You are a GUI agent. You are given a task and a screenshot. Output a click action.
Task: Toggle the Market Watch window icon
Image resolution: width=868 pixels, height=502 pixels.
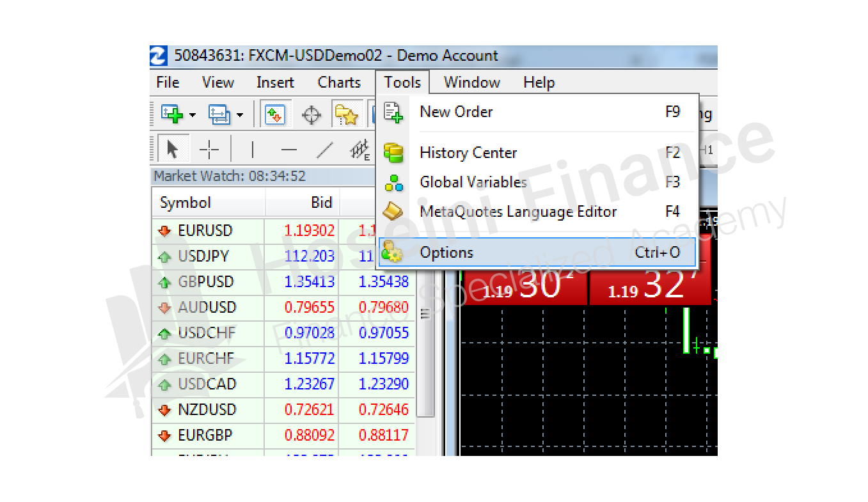(x=276, y=115)
